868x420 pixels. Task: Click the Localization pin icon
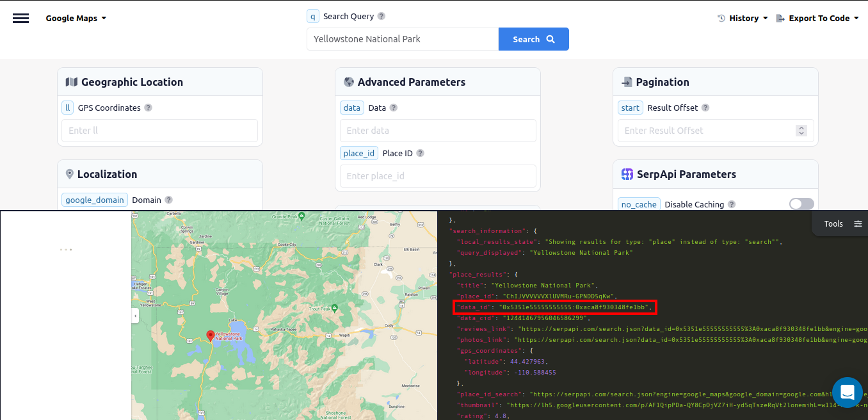(70, 174)
